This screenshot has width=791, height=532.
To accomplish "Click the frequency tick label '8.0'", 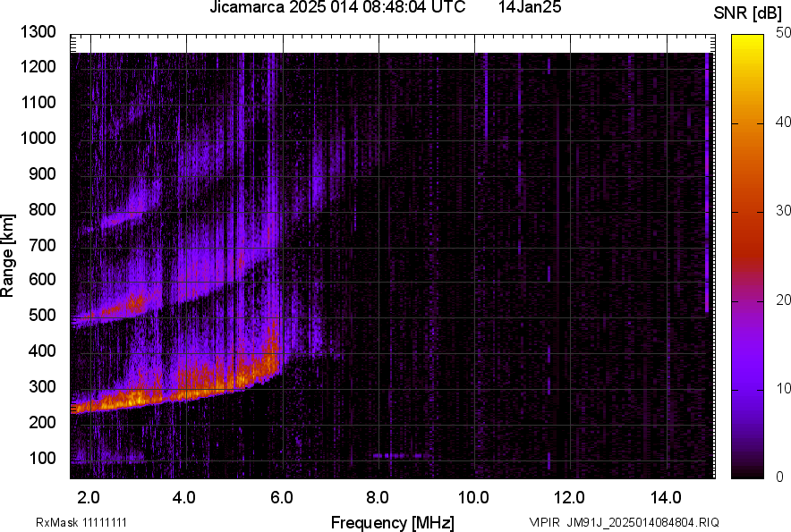I will pyautogui.click(x=378, y=498).
